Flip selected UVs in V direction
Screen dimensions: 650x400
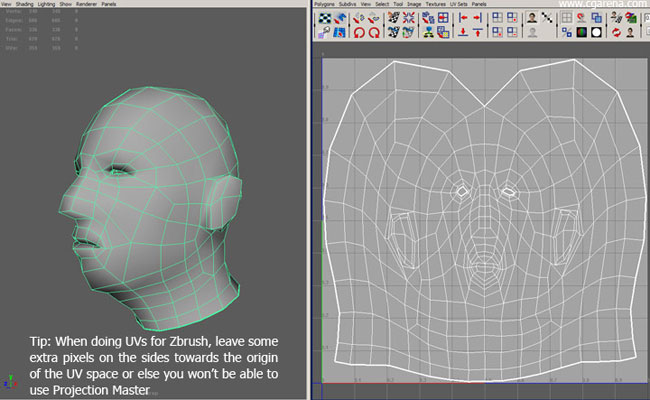click(x=374, y=18)
